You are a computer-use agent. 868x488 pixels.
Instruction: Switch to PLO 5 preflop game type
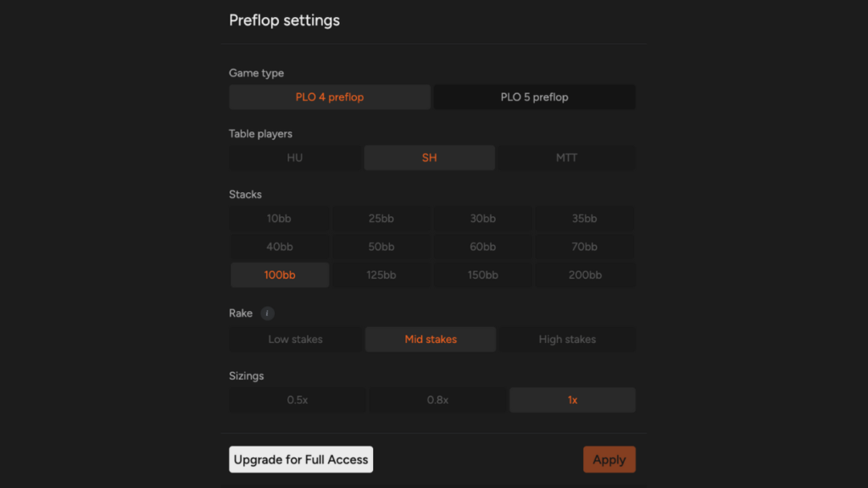click(x=534, y=97)
